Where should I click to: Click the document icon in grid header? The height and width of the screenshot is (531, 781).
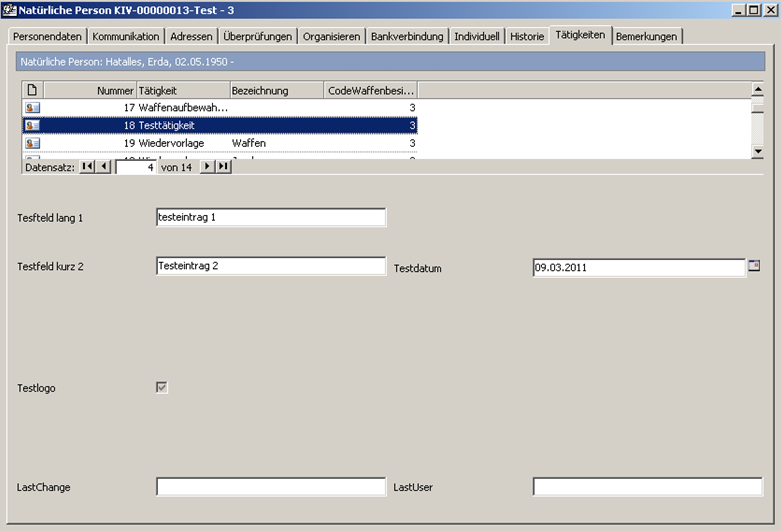[x=32, y=90]
